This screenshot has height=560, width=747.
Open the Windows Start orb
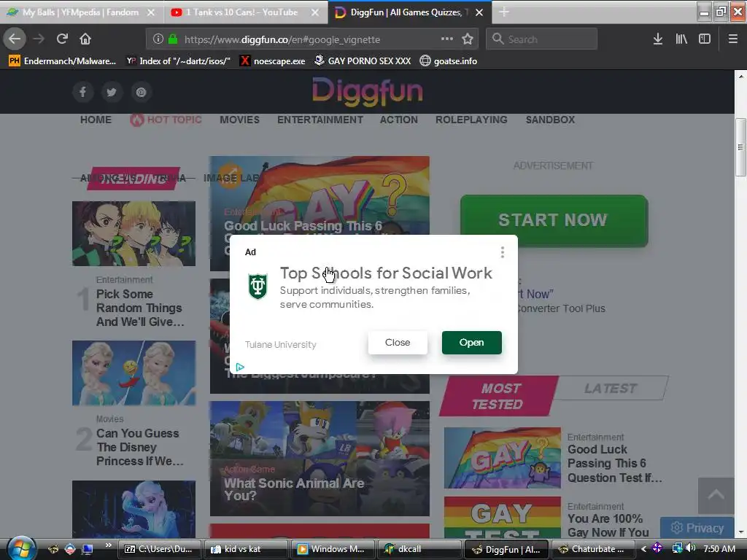pyautogui.click(x=21, y=548)
